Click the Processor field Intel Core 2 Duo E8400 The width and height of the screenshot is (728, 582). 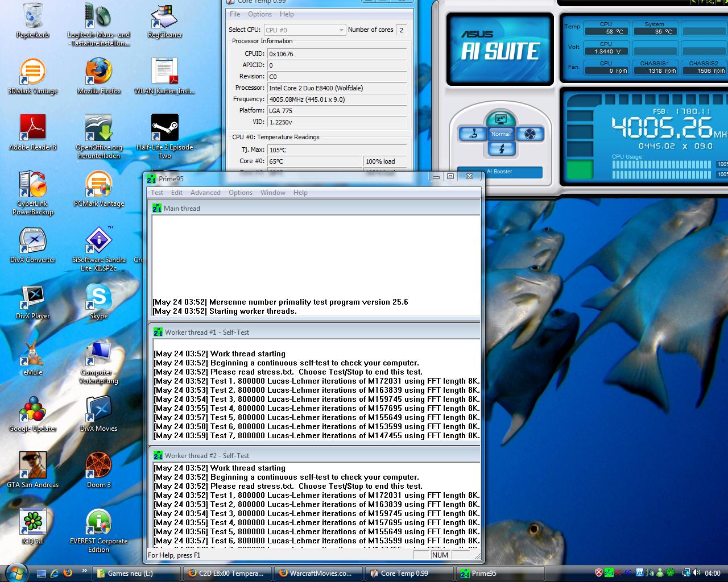337,88
